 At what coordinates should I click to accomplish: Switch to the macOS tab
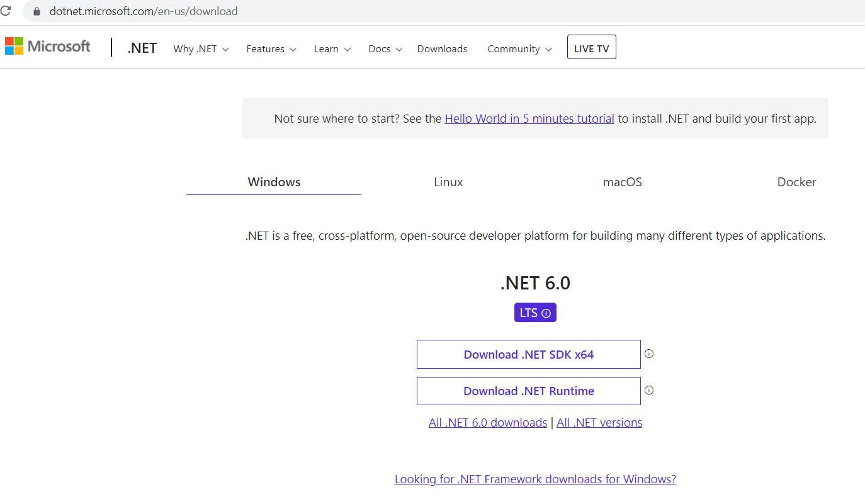(x=623, y=182)
